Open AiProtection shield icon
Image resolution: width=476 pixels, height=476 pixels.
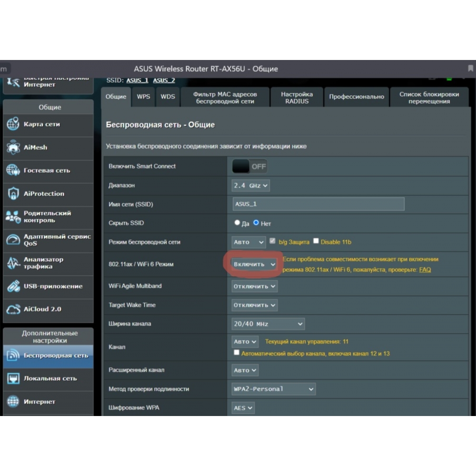click(13, 194)
